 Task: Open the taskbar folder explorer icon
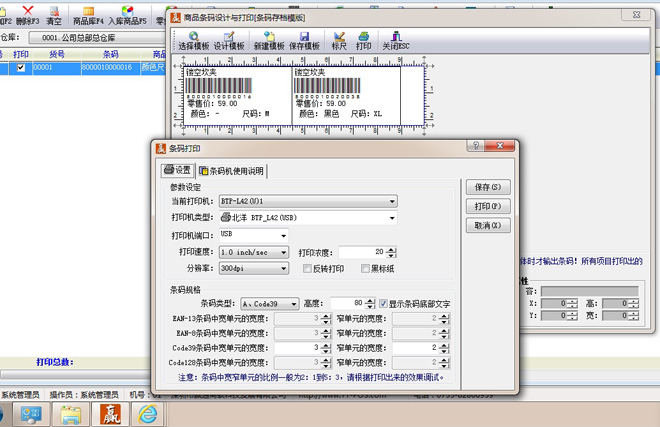[x=71, y=414]
